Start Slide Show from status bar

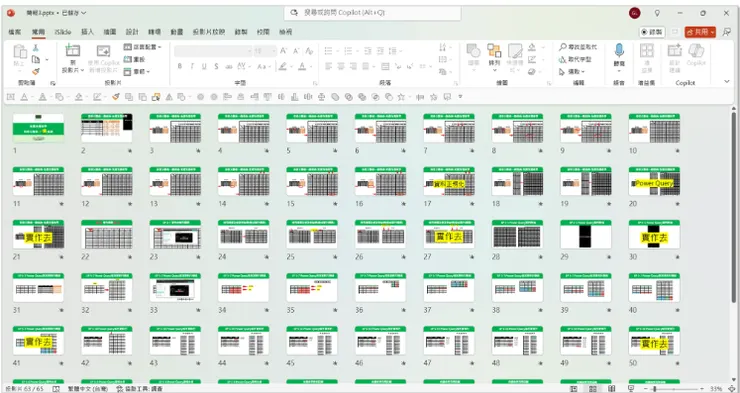pos(631,389)
